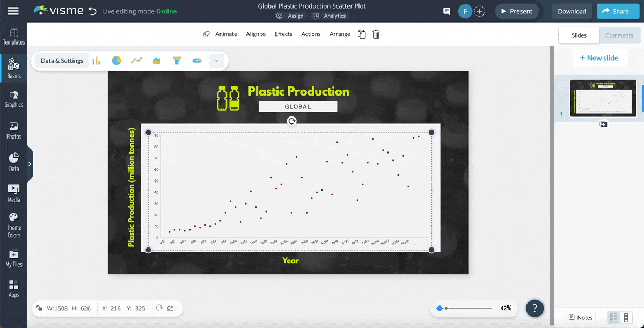This screenshot has height=328, width=644.
Task: Choose the funnel chart type icon
Action: pyautogui.click(x=177, y=61)
